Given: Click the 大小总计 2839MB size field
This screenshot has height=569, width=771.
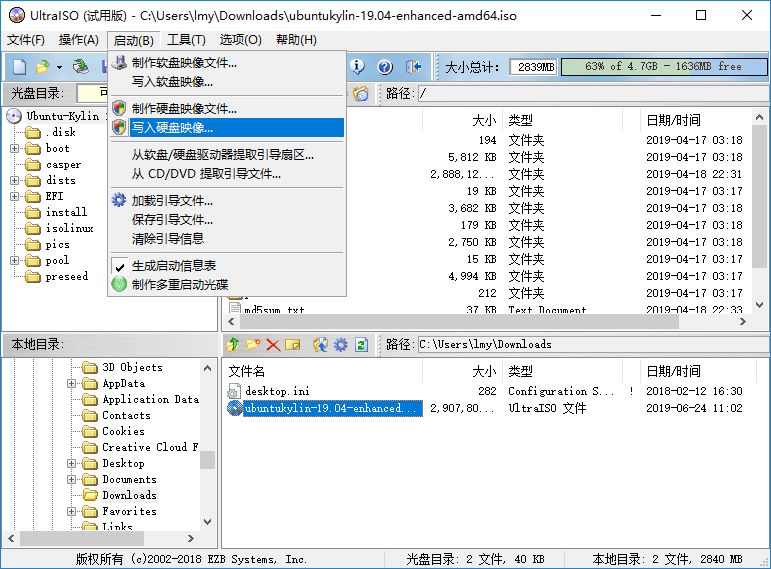Looking at the screenshot, I should [534, 67].
